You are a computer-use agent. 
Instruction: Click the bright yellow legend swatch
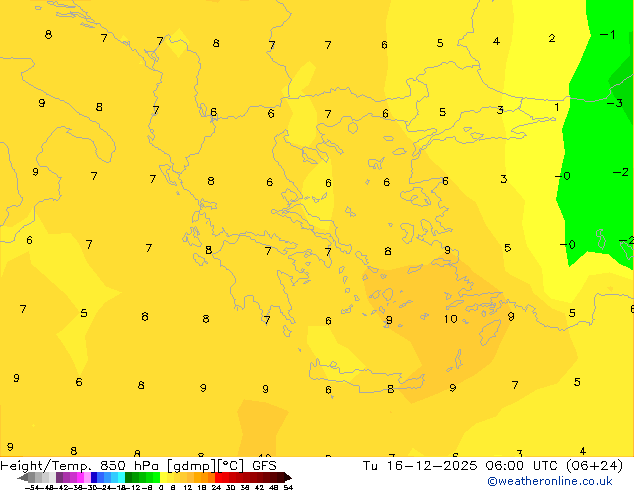[x=163, y=477]
